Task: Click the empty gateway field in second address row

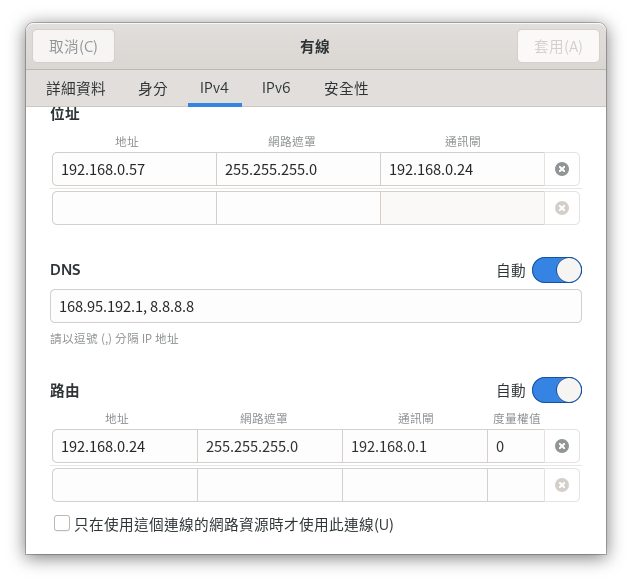Action: pyautogui.click(x=462, y=208)
